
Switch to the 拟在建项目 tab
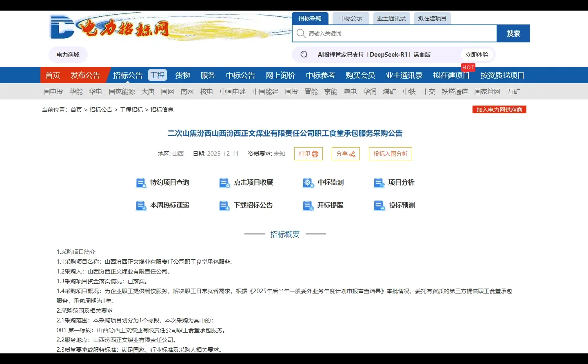tap(432, 18)
